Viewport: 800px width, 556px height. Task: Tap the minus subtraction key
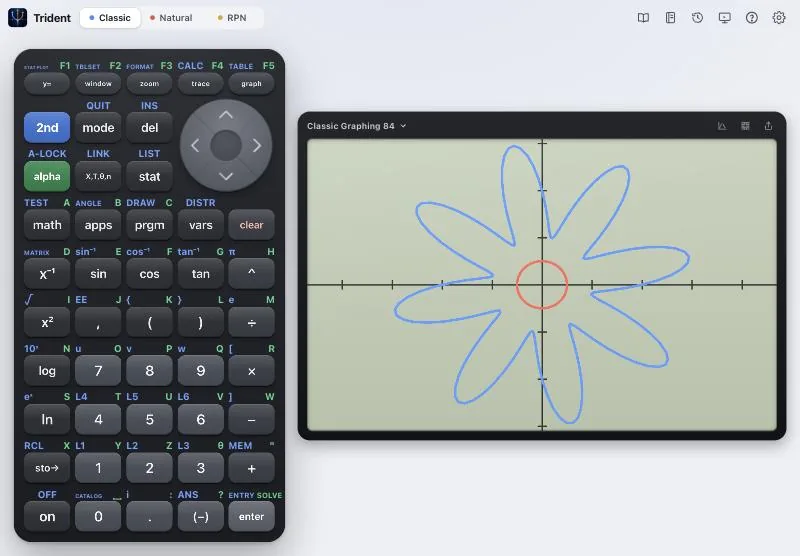[x=252, y=419]
